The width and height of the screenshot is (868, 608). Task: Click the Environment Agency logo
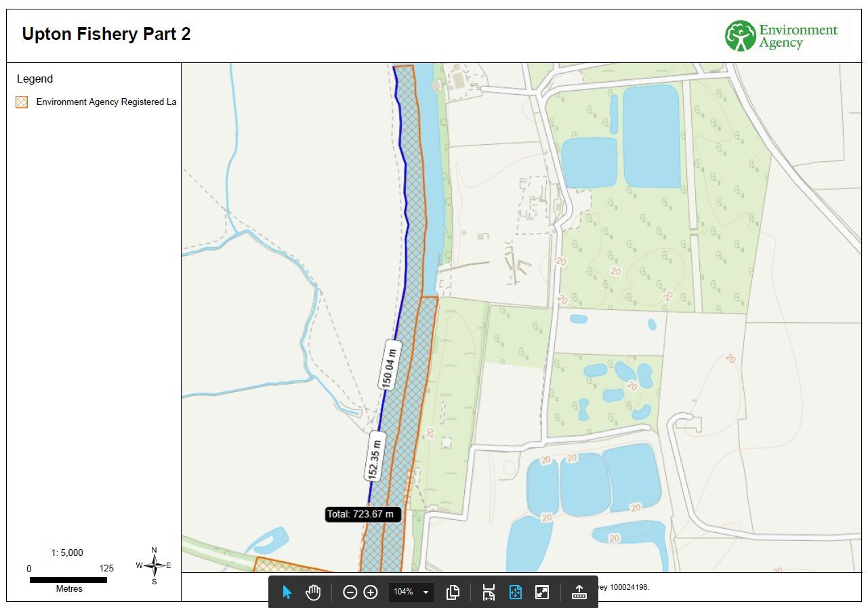pyautogui.click(x=781, y=36)
